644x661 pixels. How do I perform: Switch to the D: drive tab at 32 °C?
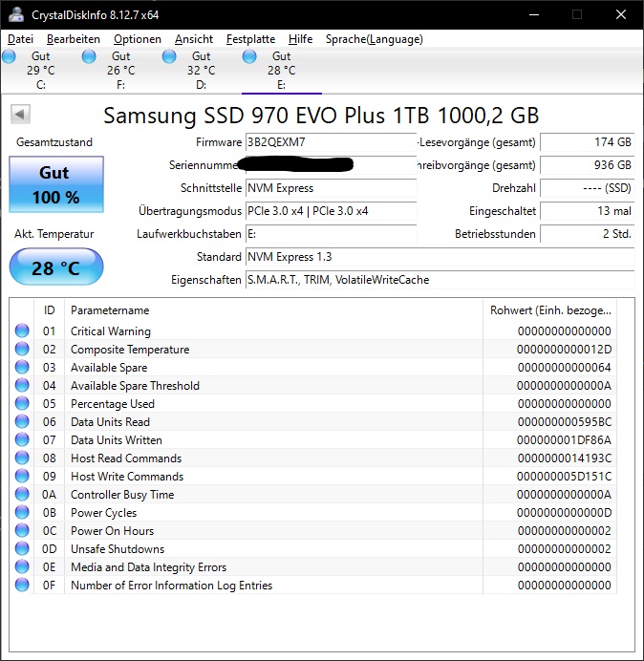click(202, 71)
